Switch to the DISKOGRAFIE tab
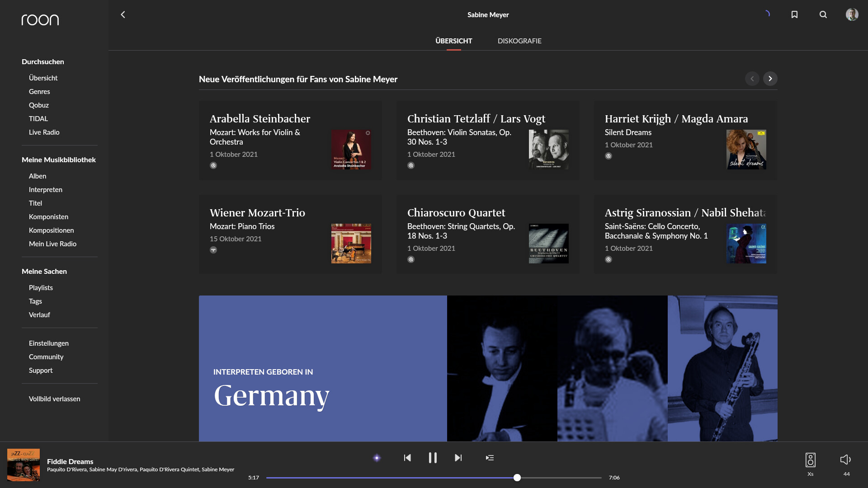The width and height of the screenshot is (868, 488). [519, 41]
